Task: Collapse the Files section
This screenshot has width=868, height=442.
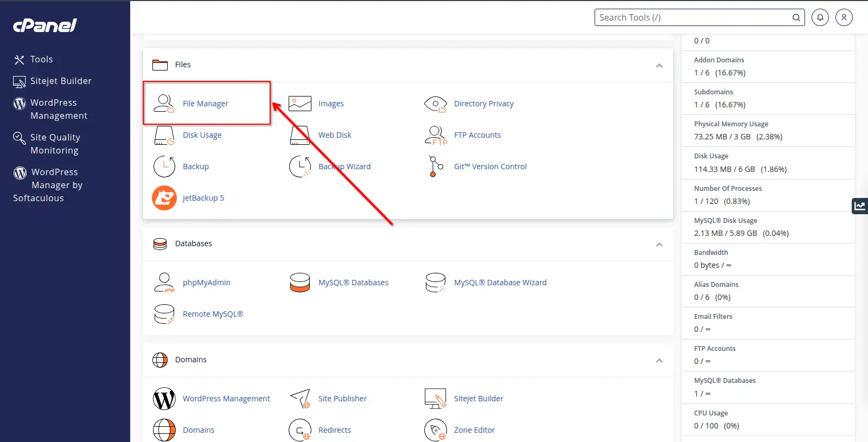Action: point(659,66)
